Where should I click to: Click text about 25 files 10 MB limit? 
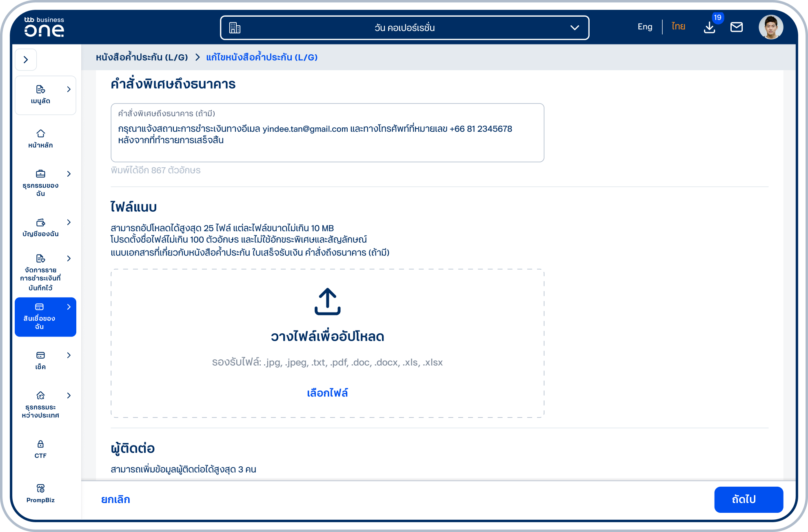[222, 228]
